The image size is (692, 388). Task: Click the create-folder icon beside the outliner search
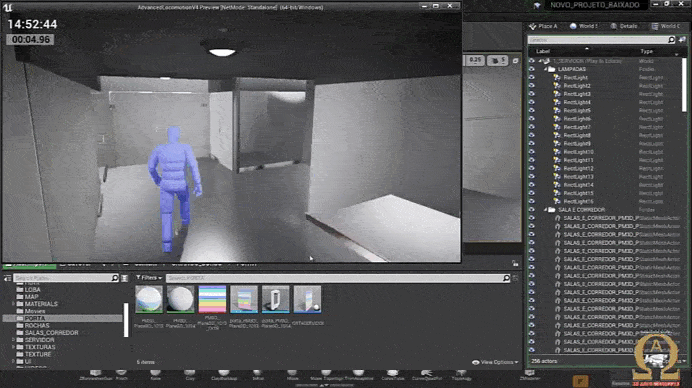[682, 40]
